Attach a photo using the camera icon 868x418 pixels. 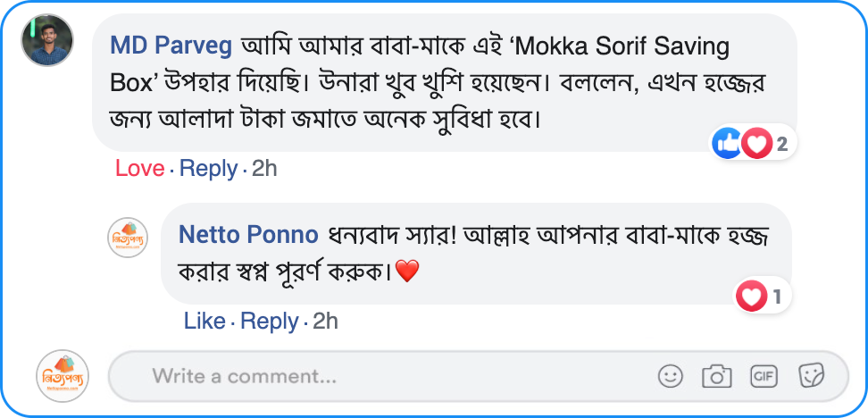[716, 376]
